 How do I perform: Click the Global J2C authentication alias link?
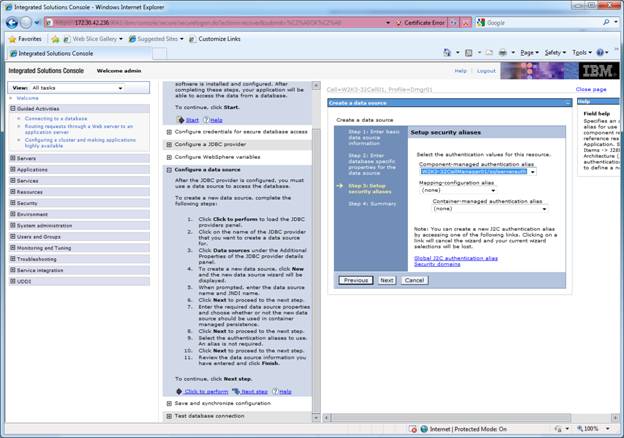coord(456,257)
